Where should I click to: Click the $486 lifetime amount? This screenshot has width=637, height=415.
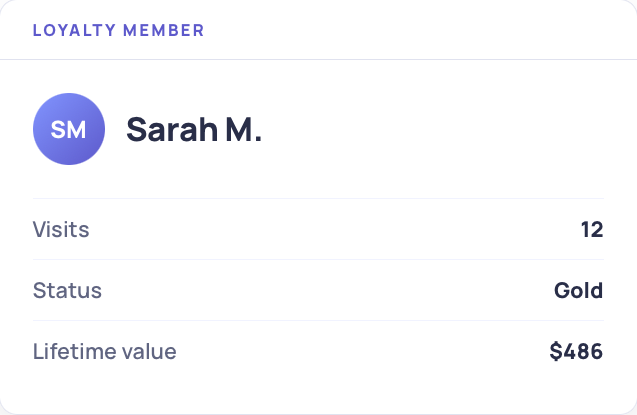[x=576, y=352]
